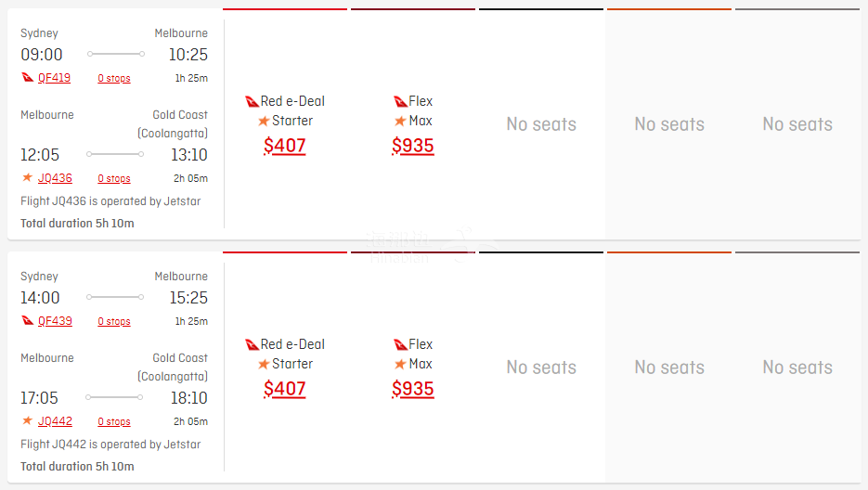
Task: Click the Qantas logo beside QF419
Action: click(x=27, y=78)
